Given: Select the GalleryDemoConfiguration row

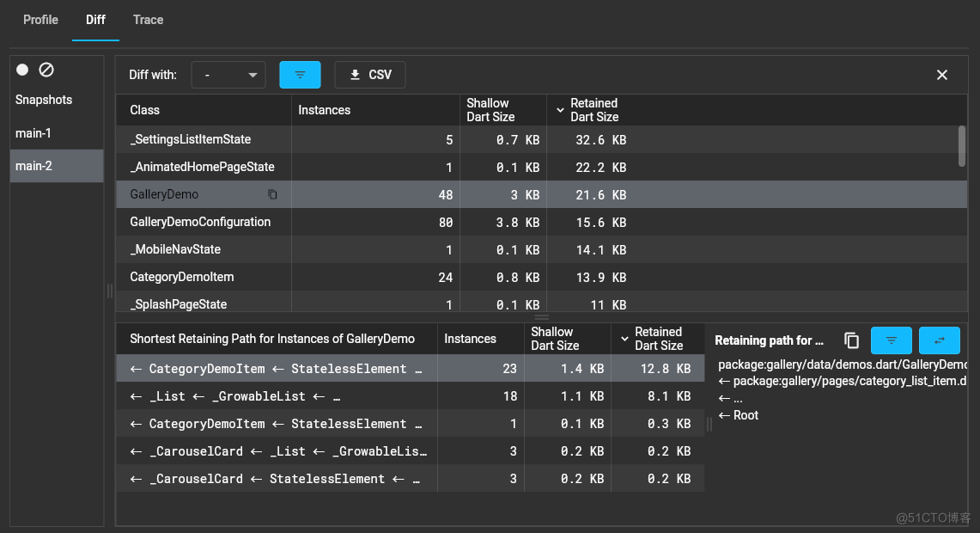Looking at the screenshot, I should click(x=200, y=222).
